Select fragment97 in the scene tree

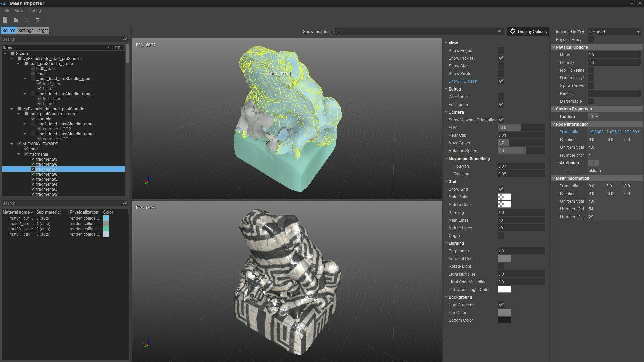[x=46, y=169]
